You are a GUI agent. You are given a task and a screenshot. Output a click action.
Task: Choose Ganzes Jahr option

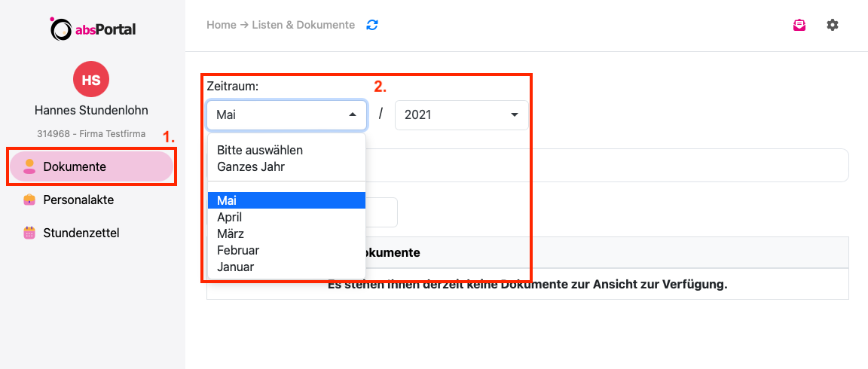(287, 166)
